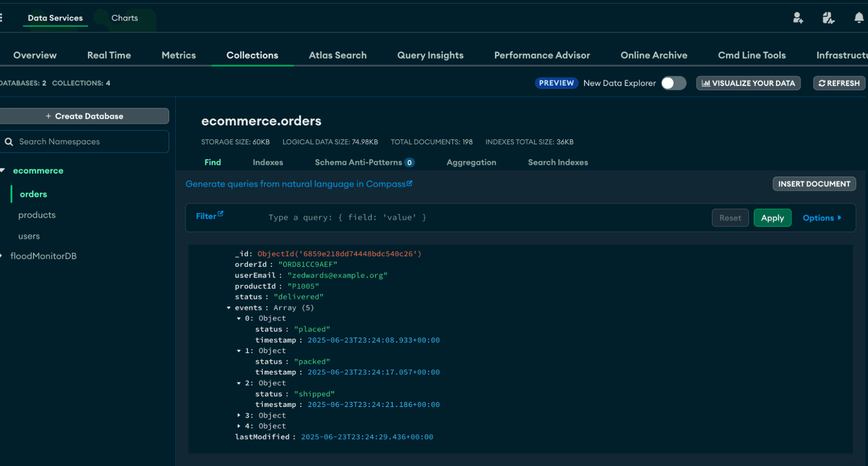The height and width of the screenshot is (466, 868).
Task: Click Visualize Your Data button
Action: tap(748, 83)
